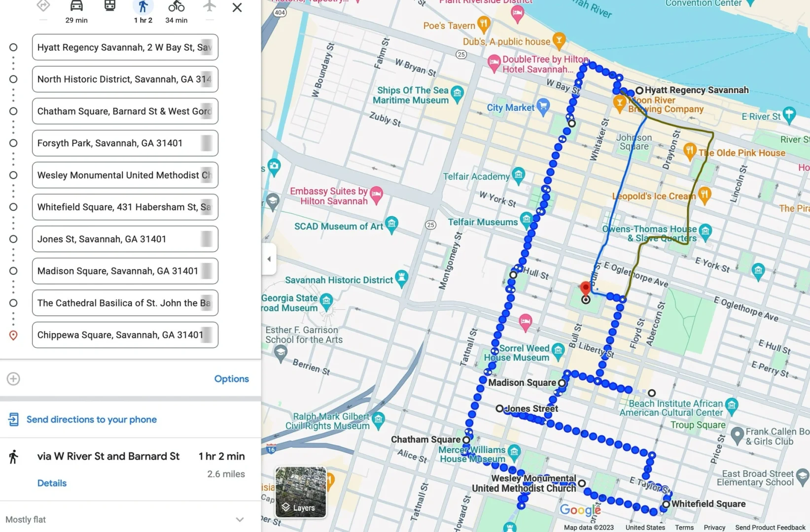Expand the Mostly flat elevation details

[x=240, y=519]
